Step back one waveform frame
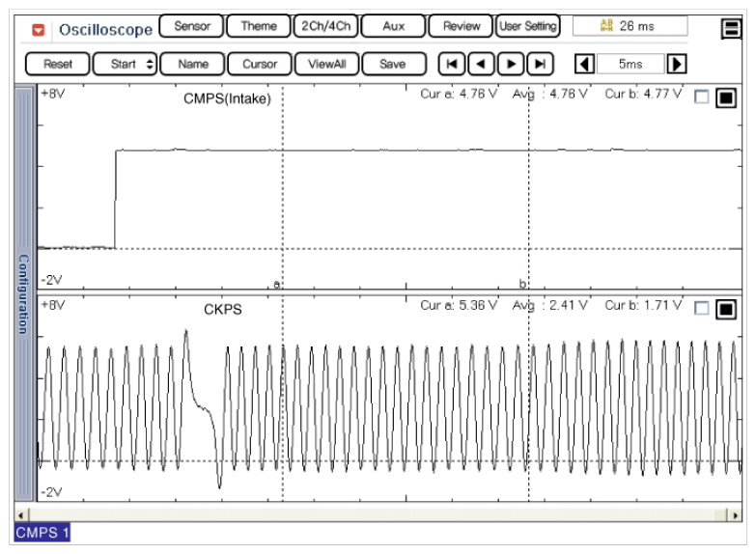The width and height of the screenshot is (756, 554). click(x=481, y=65)
